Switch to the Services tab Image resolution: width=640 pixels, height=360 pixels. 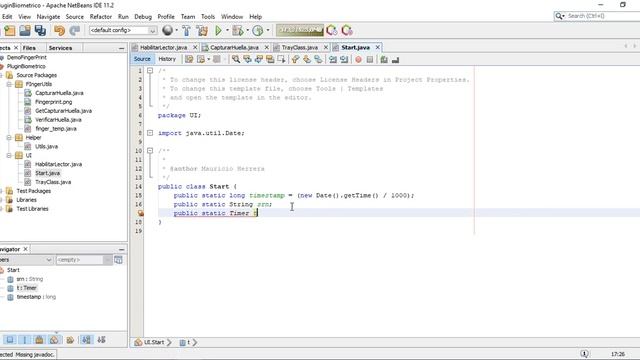tap(60, 48)
